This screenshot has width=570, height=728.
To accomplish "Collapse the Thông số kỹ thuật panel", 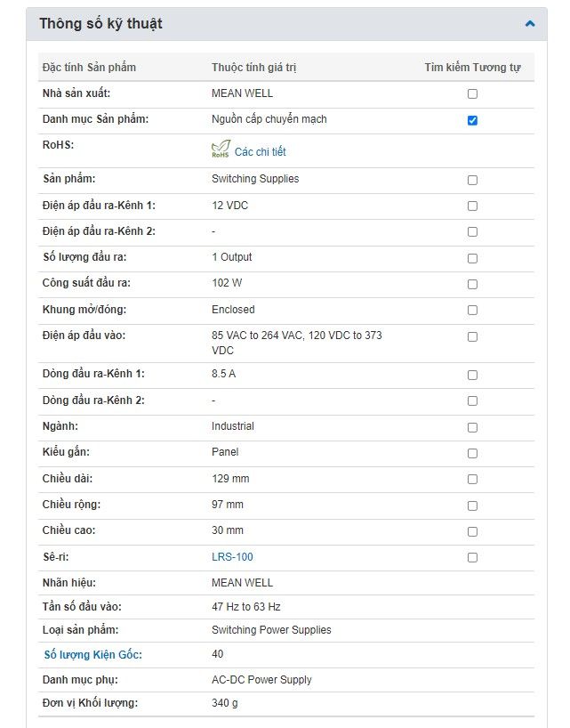I will (x=530, y=24).
